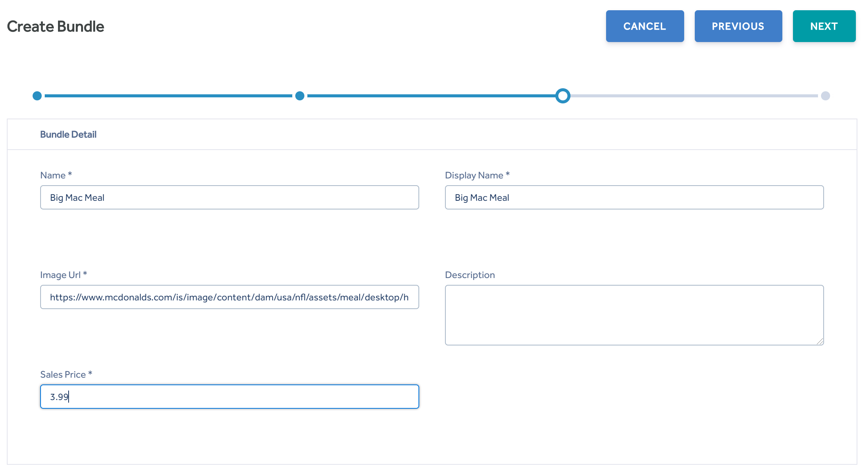
Task: Click the Sales Price label
Action: click(x=66, y=374)
